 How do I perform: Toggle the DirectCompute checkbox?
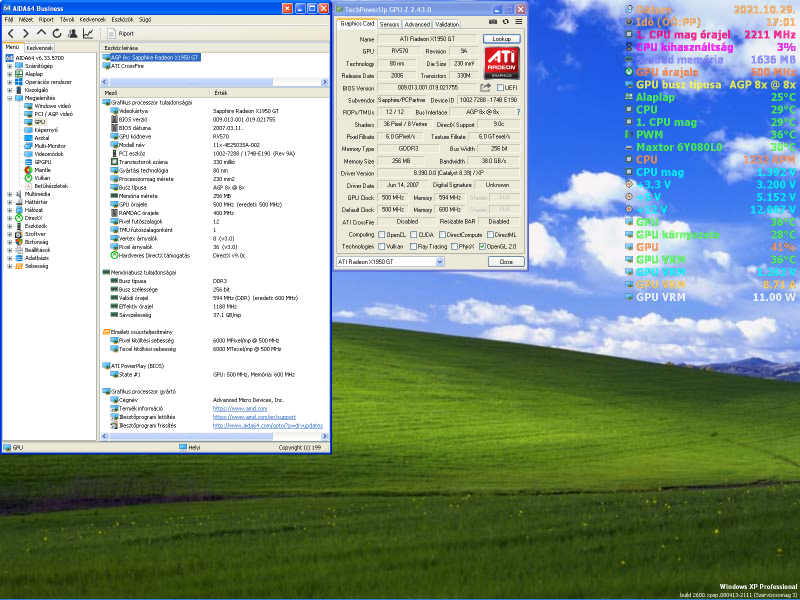click(442, 235)
